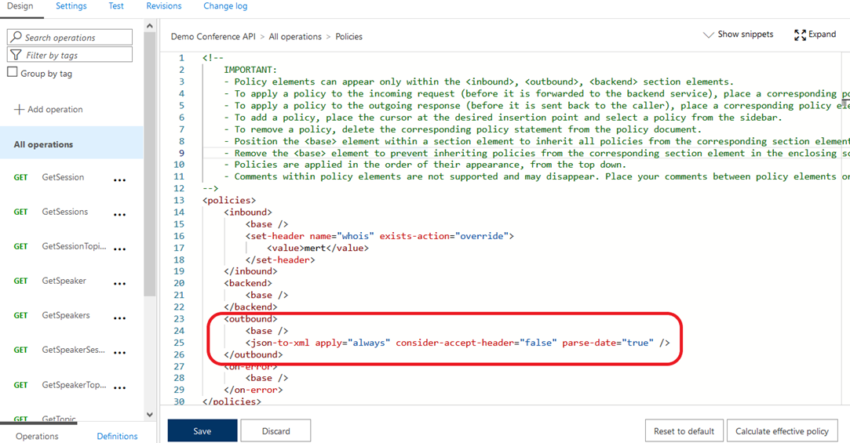Click the Show snippets icon

[709, 35]
